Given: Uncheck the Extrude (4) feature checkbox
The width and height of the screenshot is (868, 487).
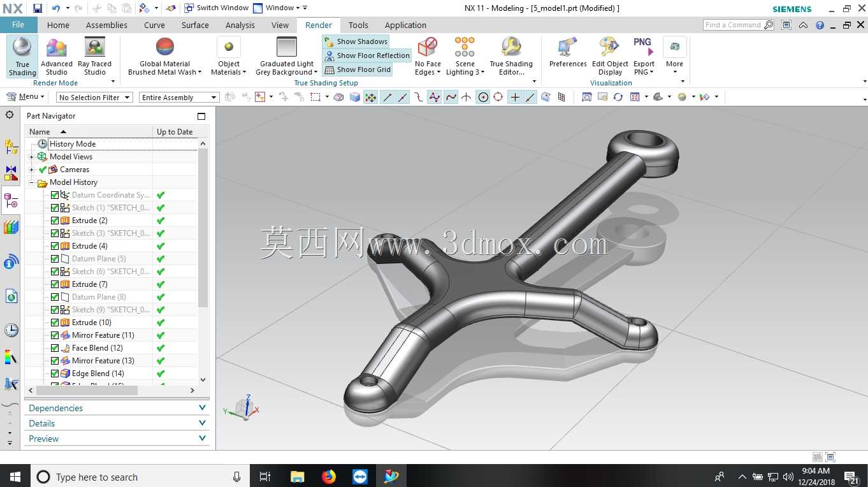Looking at the screenshot, I should pyautogui.click(x=55, y=246).
